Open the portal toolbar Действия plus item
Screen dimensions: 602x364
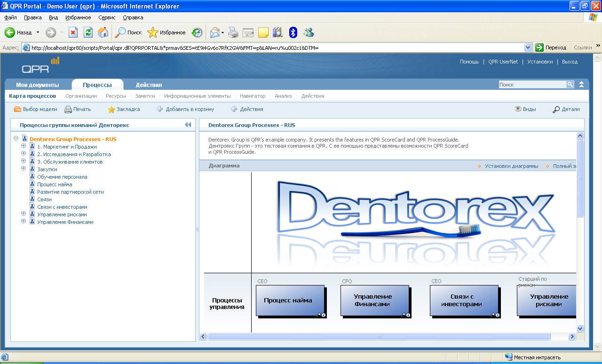(x=247, y=109)
